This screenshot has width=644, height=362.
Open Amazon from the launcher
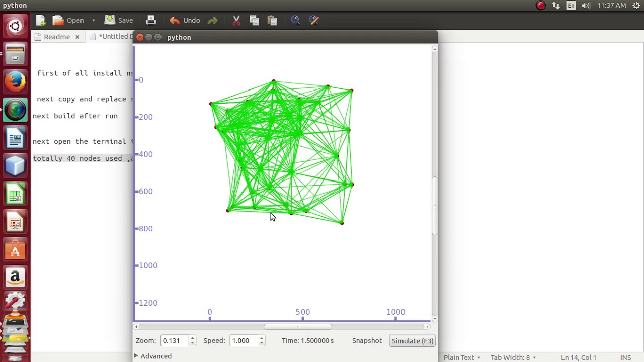pos(15,278)
